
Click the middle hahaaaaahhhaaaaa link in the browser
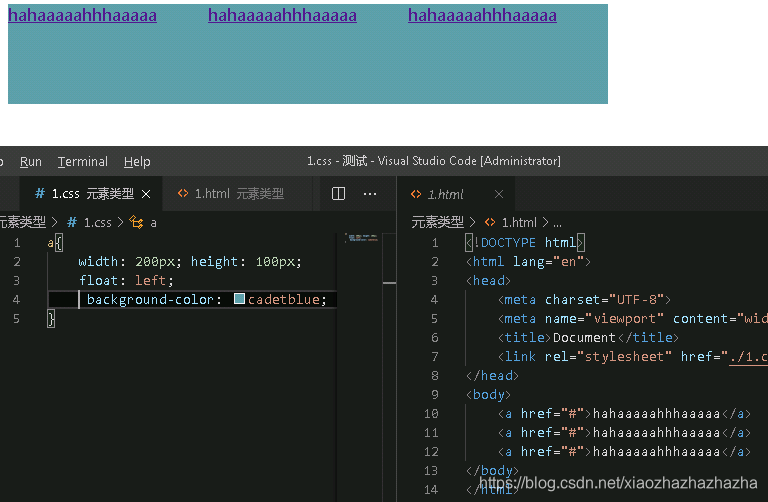(x=282, y=16)
